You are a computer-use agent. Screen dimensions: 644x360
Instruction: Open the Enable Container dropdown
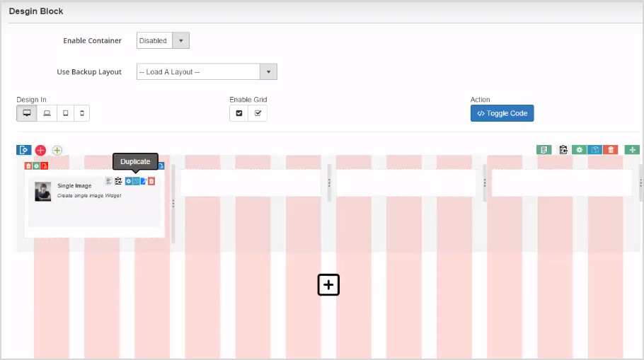[163, 41]
